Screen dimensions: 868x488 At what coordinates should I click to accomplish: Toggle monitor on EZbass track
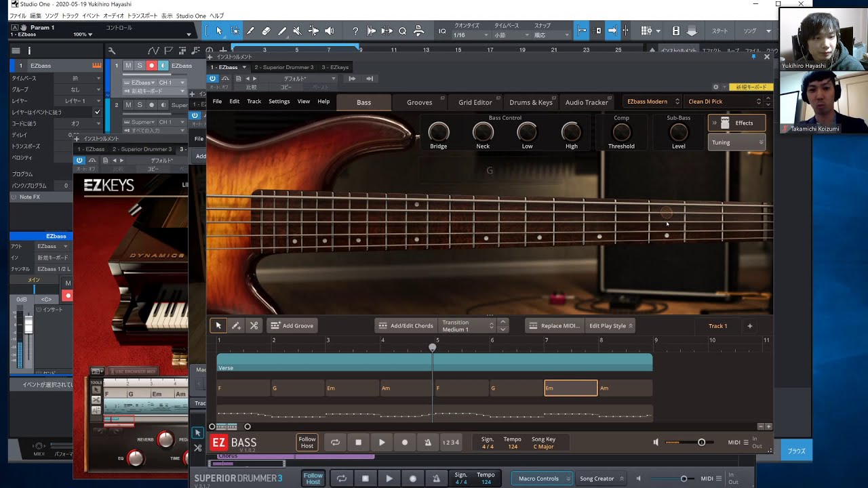coord(163,66)
